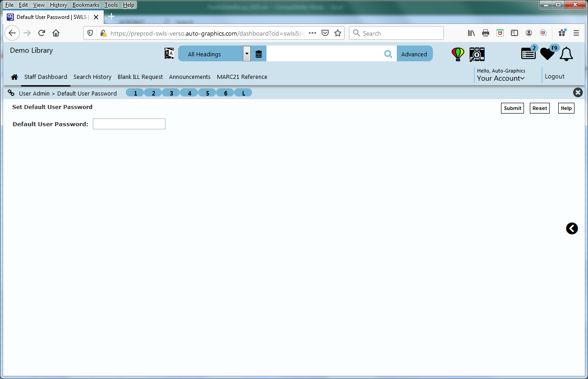Save page to Pocket icon
The height and width of the screenshot is (379, 588).
[325, 33]
